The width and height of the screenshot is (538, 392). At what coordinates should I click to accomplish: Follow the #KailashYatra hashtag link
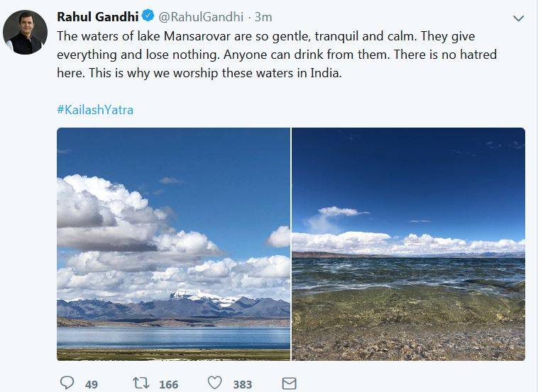point(94,110)
